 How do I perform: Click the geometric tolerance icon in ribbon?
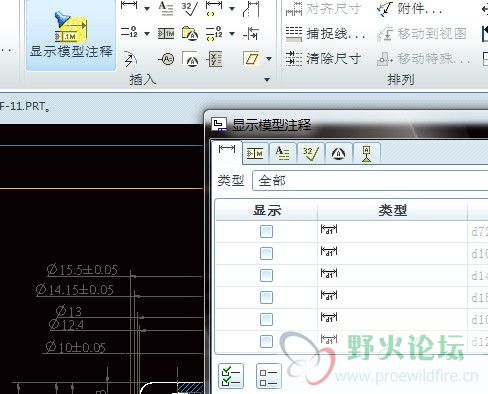click(166, 33)
